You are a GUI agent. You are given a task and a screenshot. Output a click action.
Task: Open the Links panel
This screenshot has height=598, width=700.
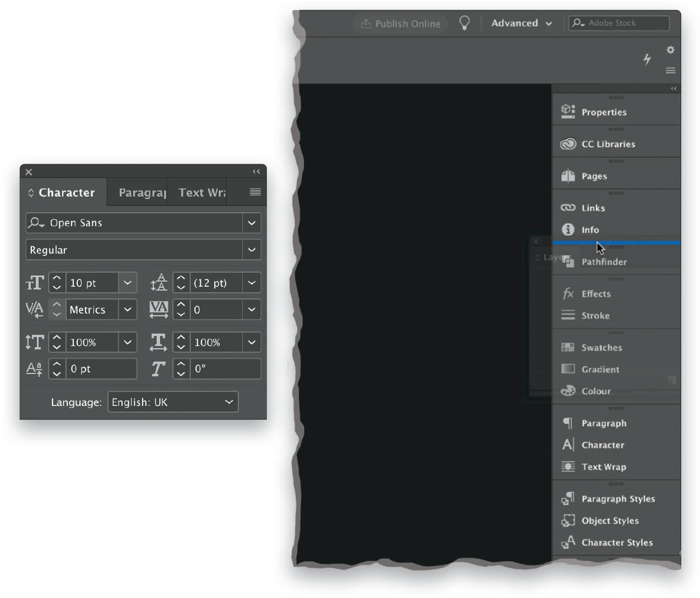pos(593,208)
